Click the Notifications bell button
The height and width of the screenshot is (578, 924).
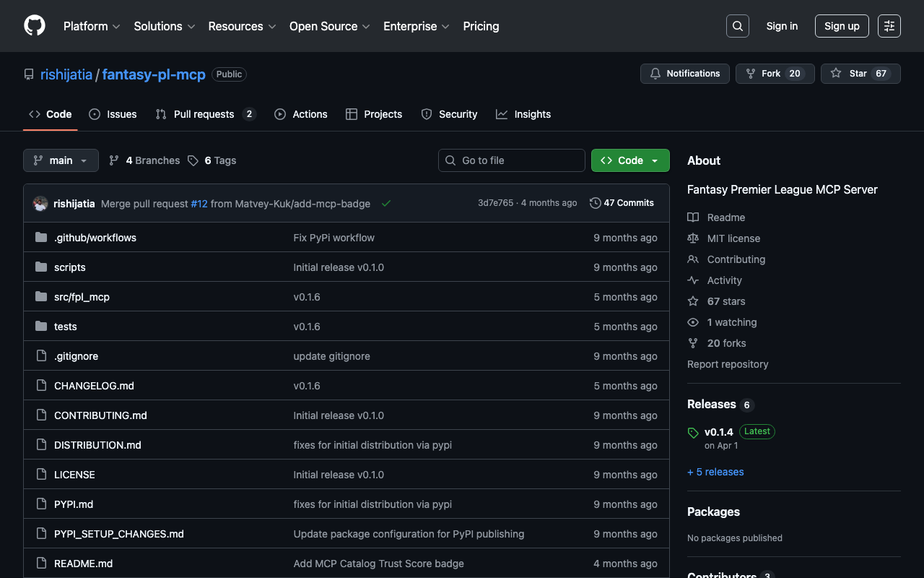[684, 74]
